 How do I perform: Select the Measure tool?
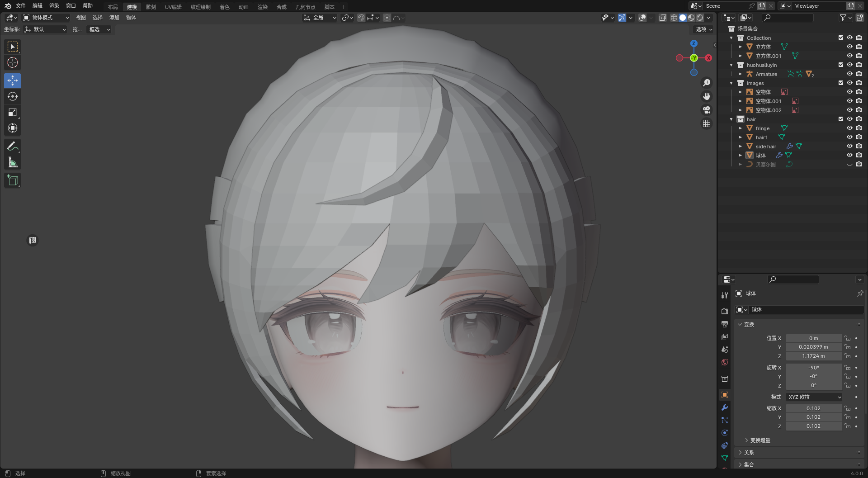click(x=13, y=162)
